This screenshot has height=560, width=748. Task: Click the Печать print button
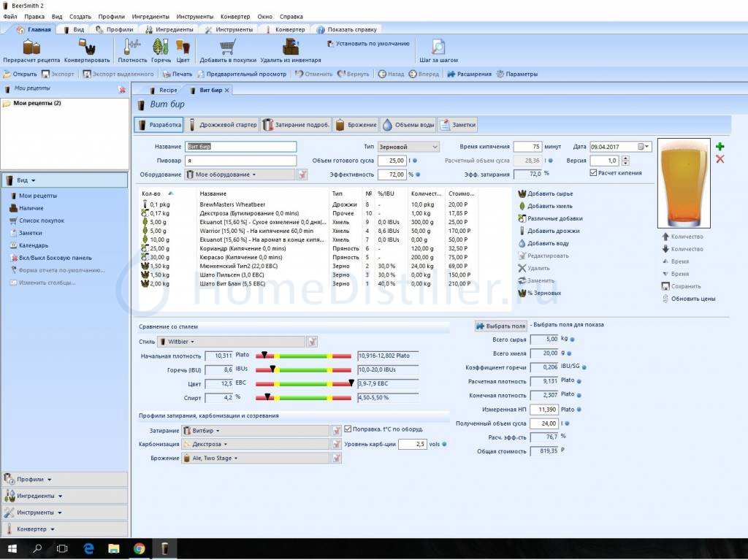(x=177, y=74)
